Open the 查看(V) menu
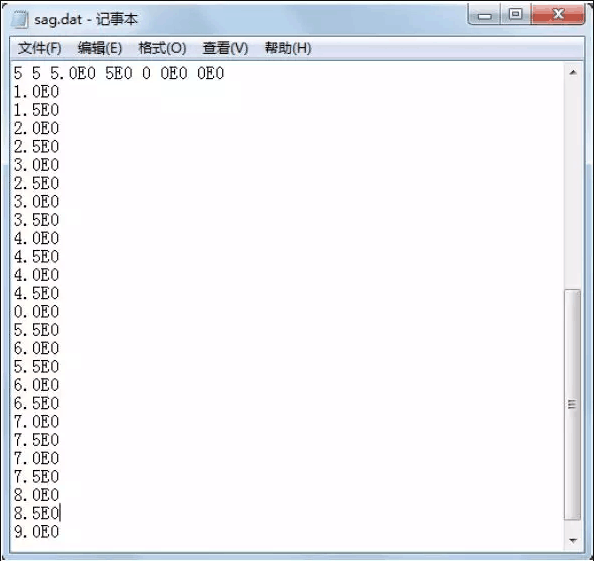The image size is (594, 561). pos(225,48)
